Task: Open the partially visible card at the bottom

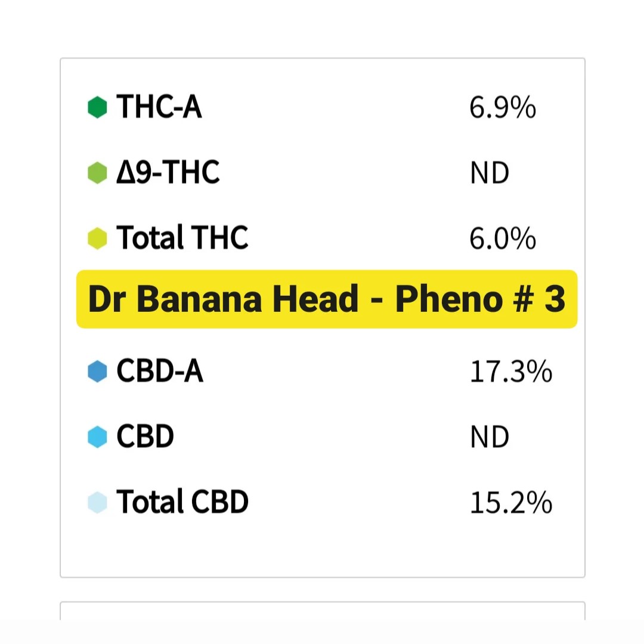Action: [322, 613]
